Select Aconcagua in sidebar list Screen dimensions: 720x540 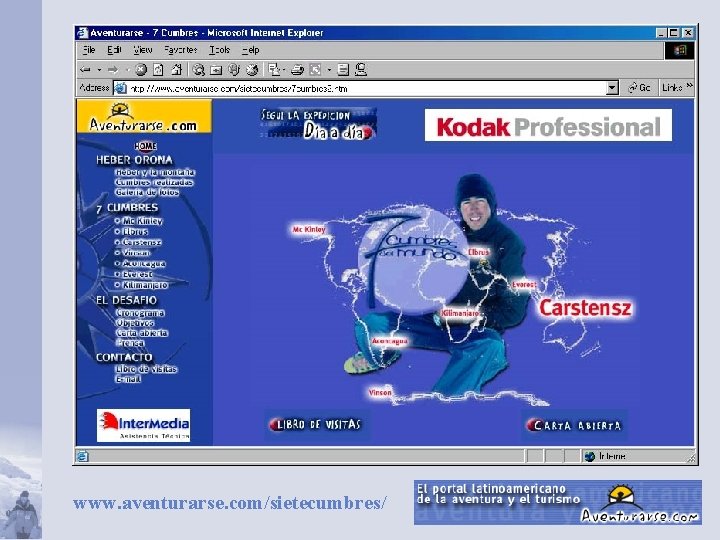pyautogui.click(x=144, y=264)
